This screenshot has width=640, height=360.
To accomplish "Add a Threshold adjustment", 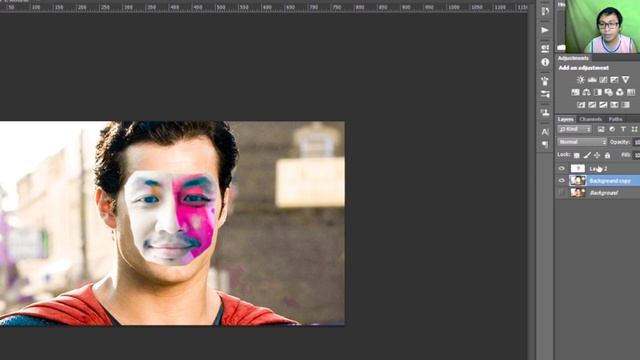I will point(603,105).
